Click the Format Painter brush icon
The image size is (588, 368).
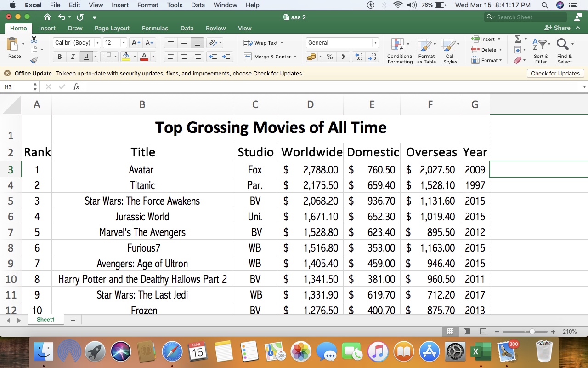[x=34, y=60]
